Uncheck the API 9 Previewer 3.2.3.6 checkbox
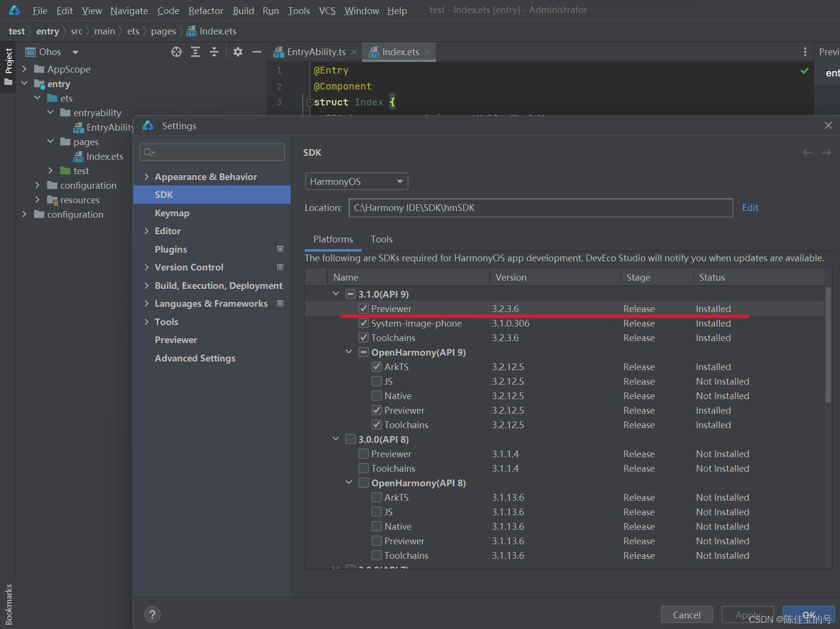Screen dimensions: 840x629 (364, 308)
